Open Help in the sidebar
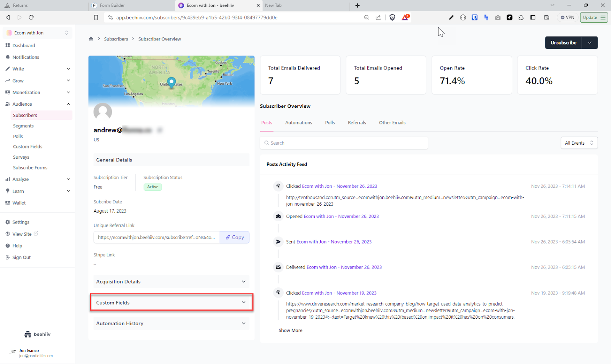611x364 pixels. click(17, 246)
